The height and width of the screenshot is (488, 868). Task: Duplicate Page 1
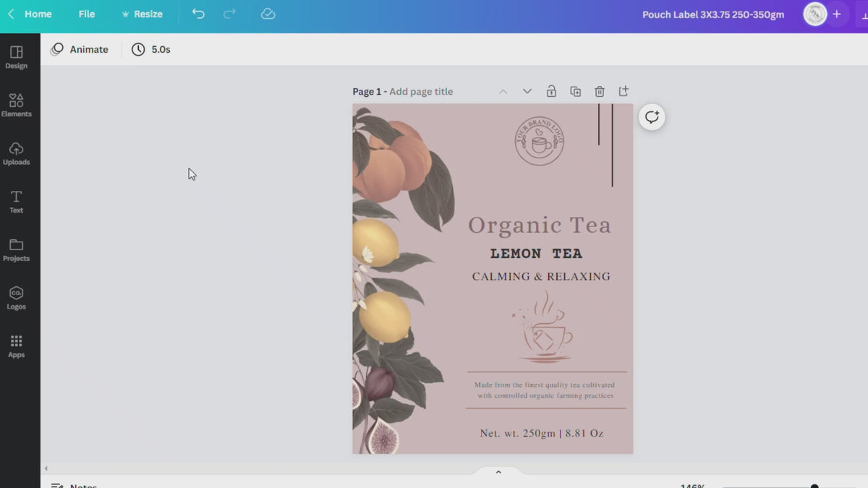[x=576, y=91]
